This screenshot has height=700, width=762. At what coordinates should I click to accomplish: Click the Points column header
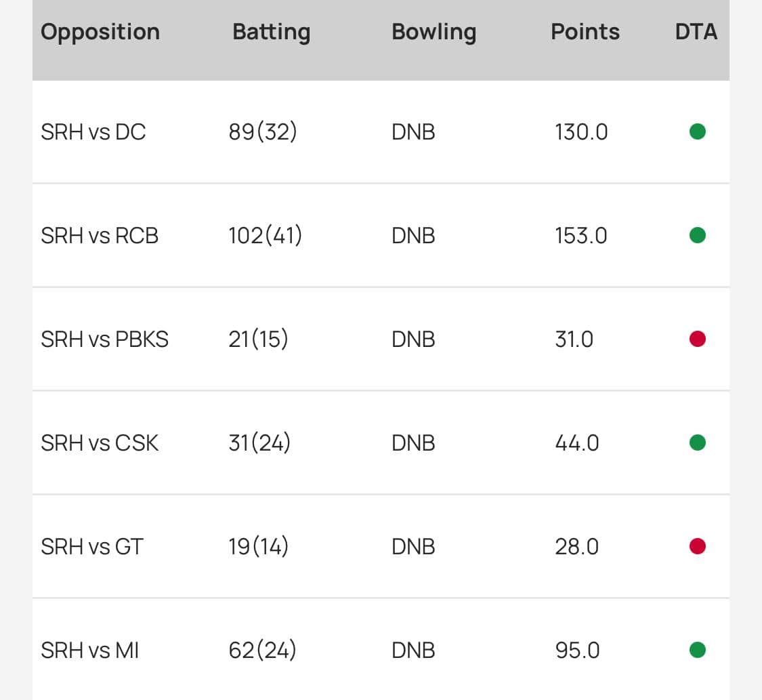(x=585, y=32)
